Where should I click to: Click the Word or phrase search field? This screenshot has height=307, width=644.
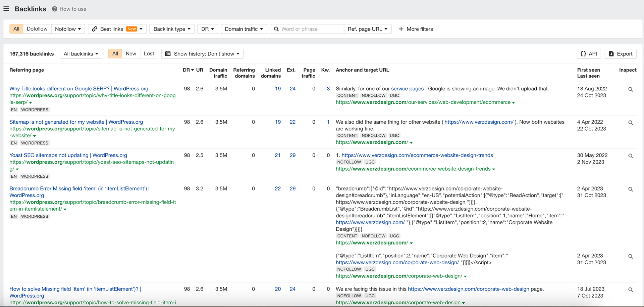click(x=311, y=29)
